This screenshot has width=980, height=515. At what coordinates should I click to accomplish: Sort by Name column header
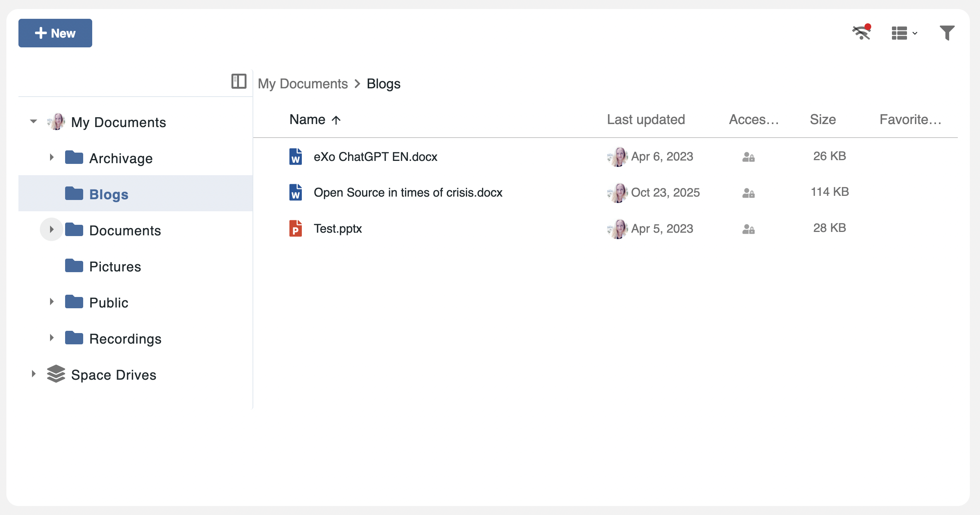(307, 120)
